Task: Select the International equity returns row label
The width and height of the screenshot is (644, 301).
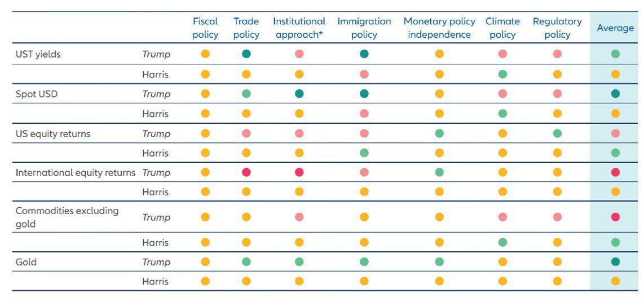Action: click(76, 172)
